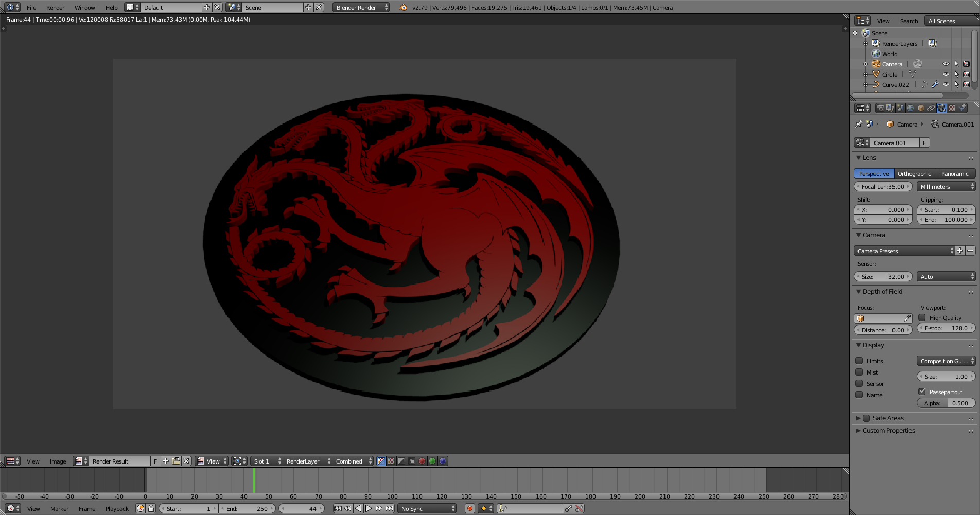Show only the blue channel of render
Image resolution: width=980 pixels, height=515 pixels.
pyautogui.click(x=443, y=461)
